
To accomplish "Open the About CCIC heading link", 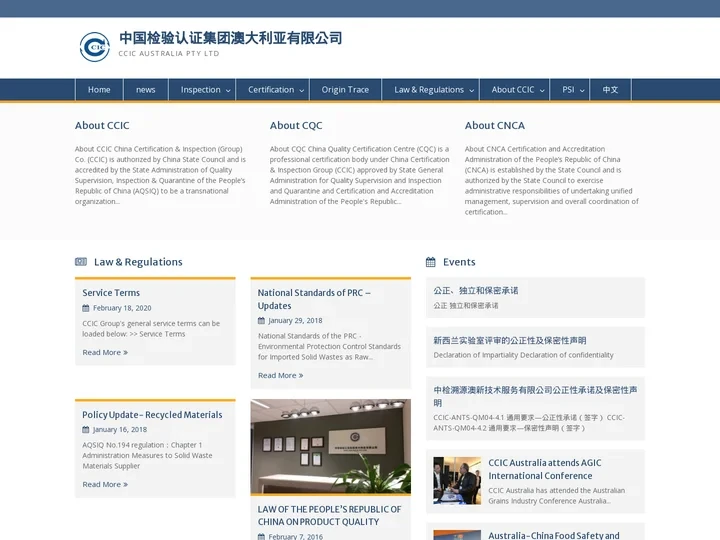I will coord(102,125).
